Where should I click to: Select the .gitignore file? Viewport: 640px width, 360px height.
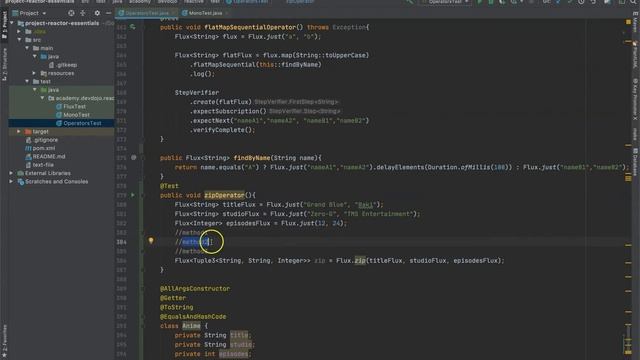(x=42, y=140)
